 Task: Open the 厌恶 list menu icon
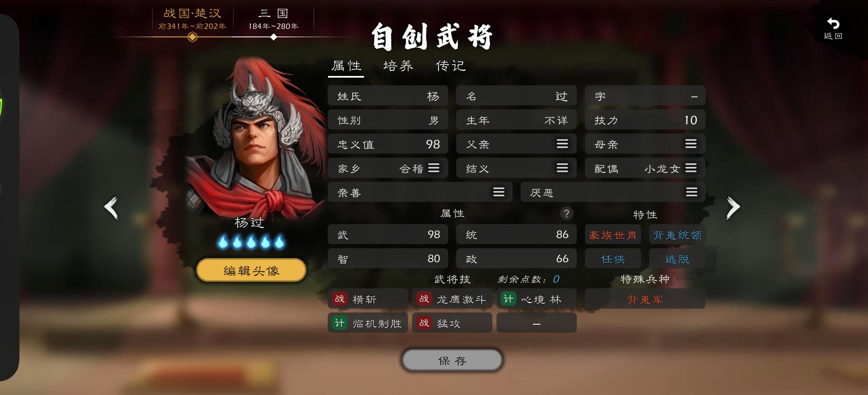(692, 192)
